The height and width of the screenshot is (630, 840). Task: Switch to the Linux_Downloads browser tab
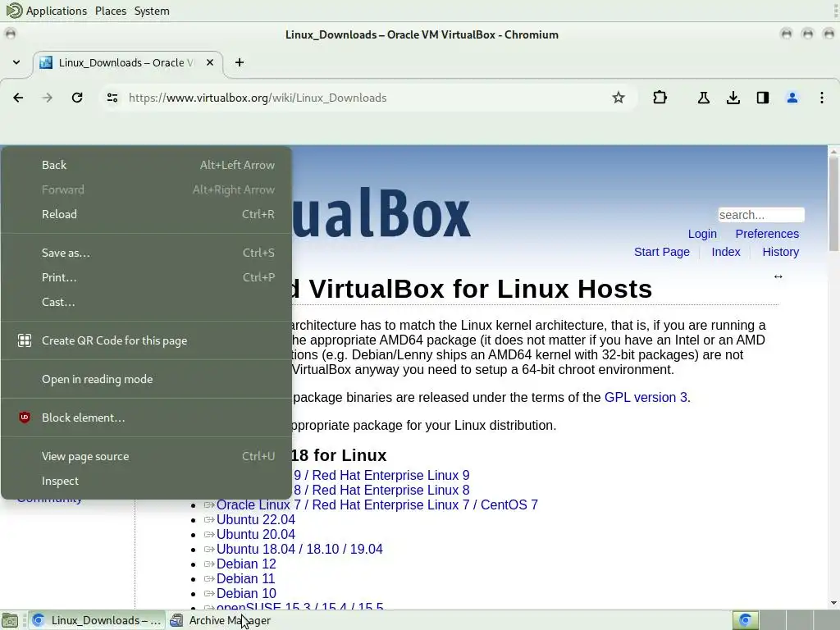coord(128,62)
